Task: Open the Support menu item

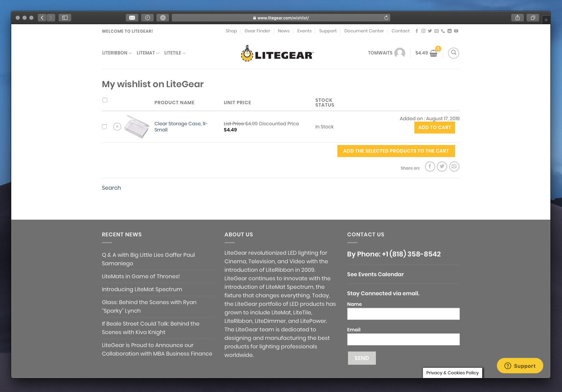Action: click(x=328, y=31)
